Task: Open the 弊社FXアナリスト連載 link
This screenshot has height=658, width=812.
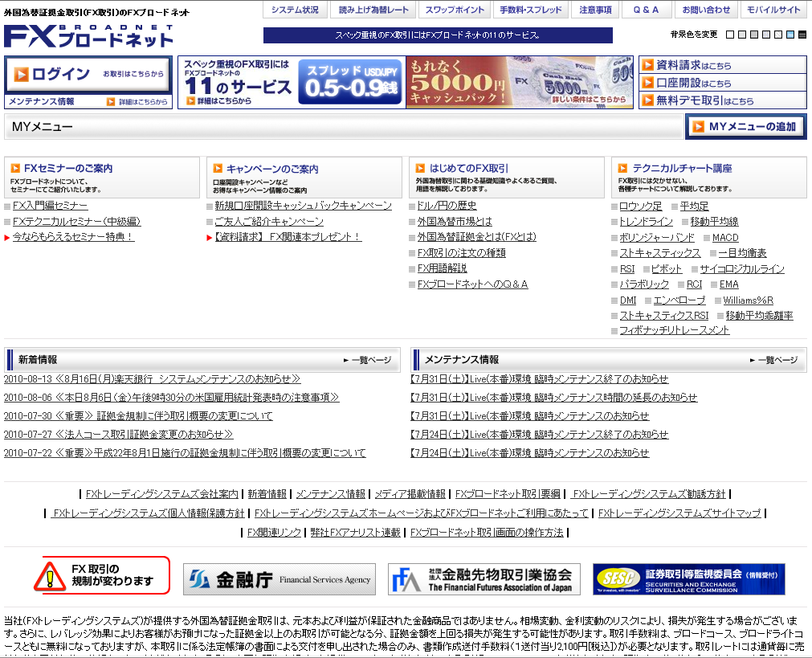Action: (x=356, y=533)
